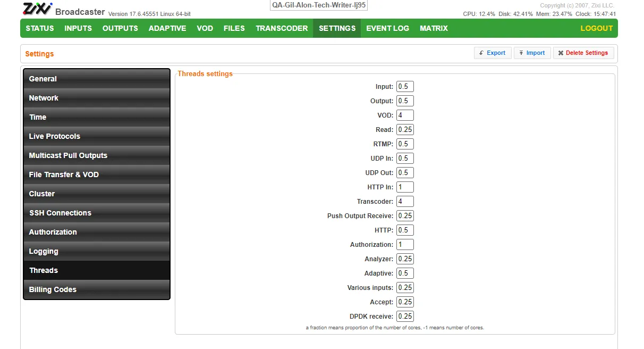The width and height of the screenshot is (644, 349).
Task: Click the Analyzer threads field
Action: pos(405,259)
